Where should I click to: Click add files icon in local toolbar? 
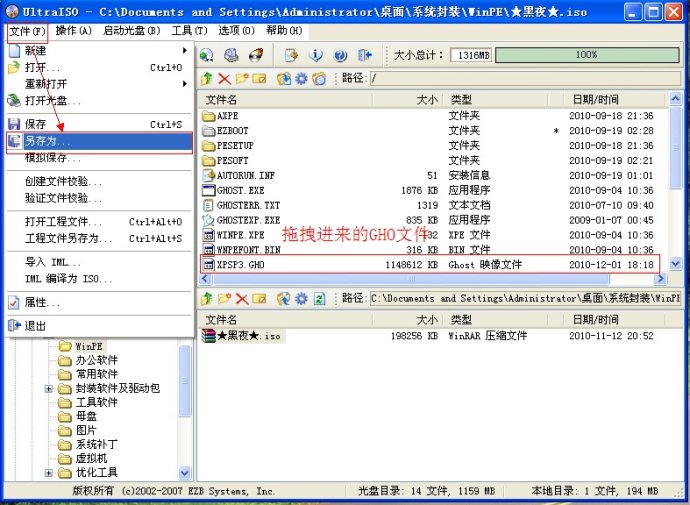click(284, 299)
